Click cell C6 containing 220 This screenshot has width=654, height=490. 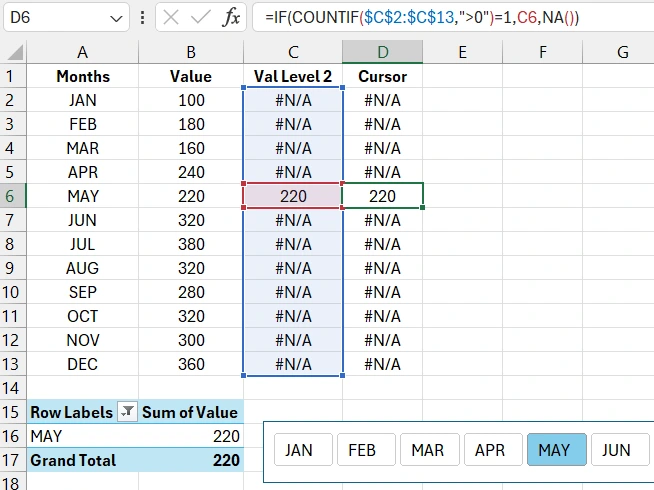pos(293,196)
